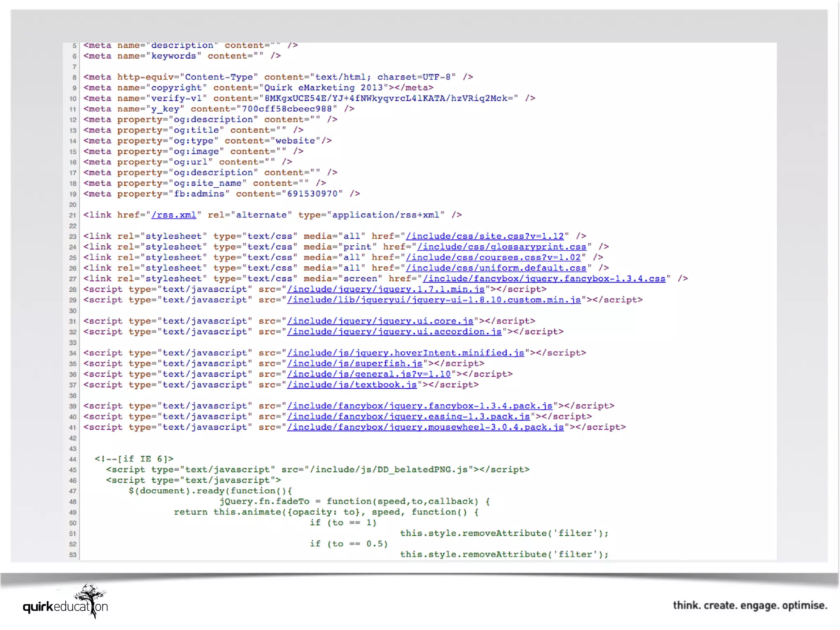The width and height of the screenshot is (840, 630).
Task: Open the jquery.ui.core.js link
Action: point(380,321)
